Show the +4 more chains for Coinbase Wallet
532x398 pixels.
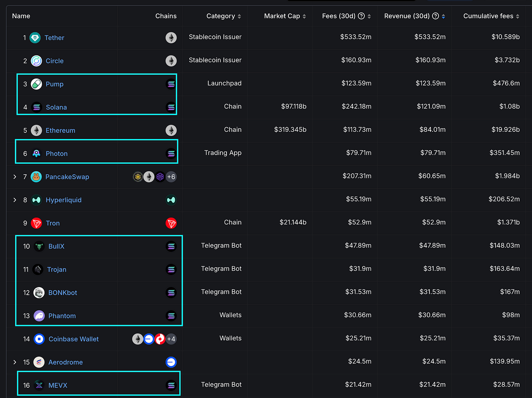[x=171, y=339]
